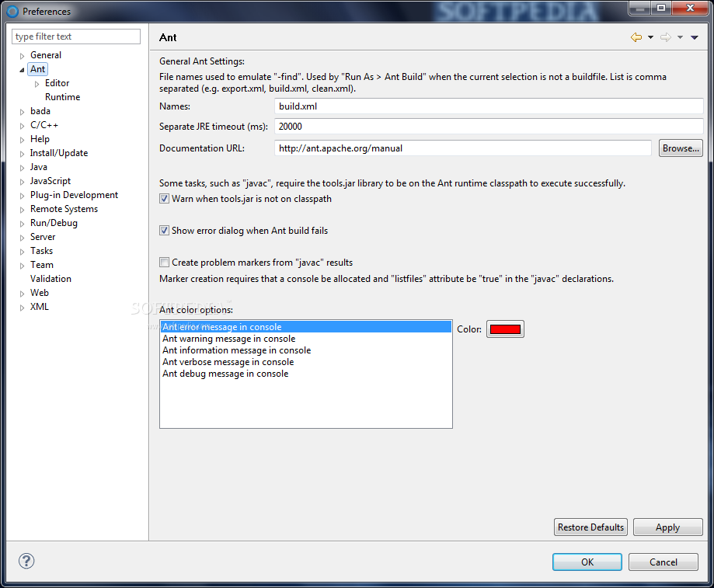Select the Validation preference page
The width and height of the screenshot is (714, 588).
click(x=51, y=279)
